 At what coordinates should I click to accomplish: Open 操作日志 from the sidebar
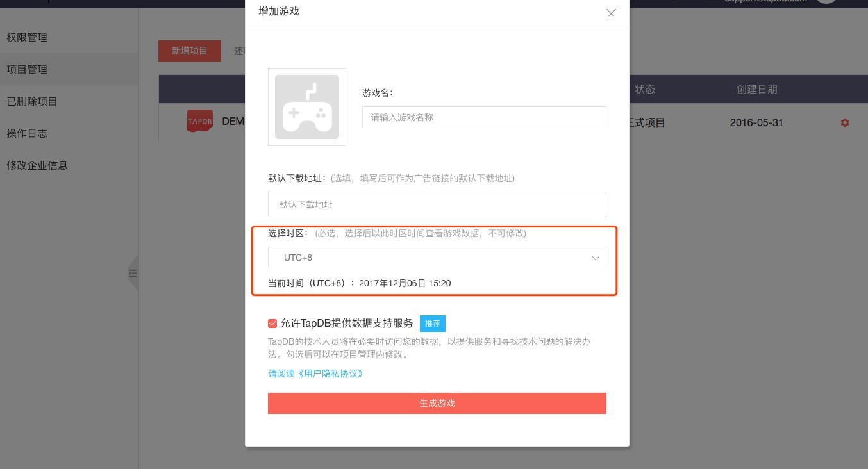27,134
